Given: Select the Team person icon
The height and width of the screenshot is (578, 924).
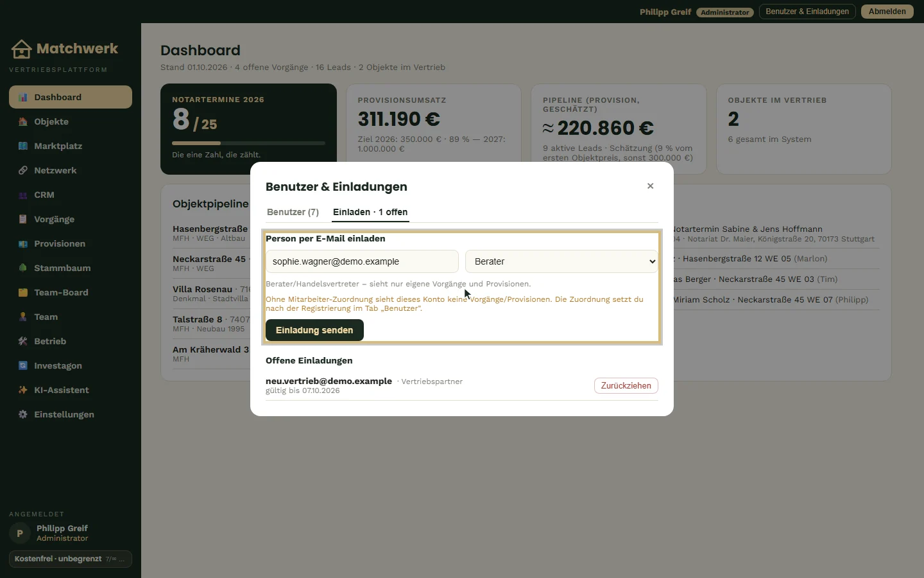Looking at the screenshot, I should click(23, 317).
